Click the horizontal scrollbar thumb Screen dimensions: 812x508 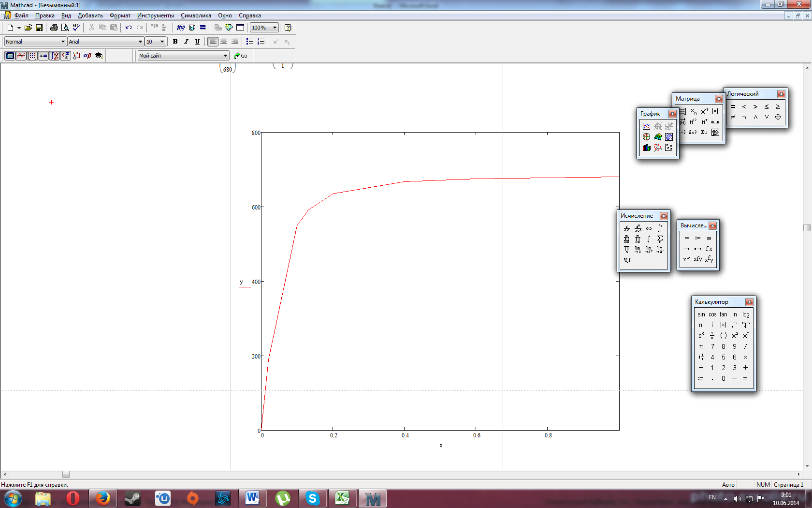pos(66,475)
